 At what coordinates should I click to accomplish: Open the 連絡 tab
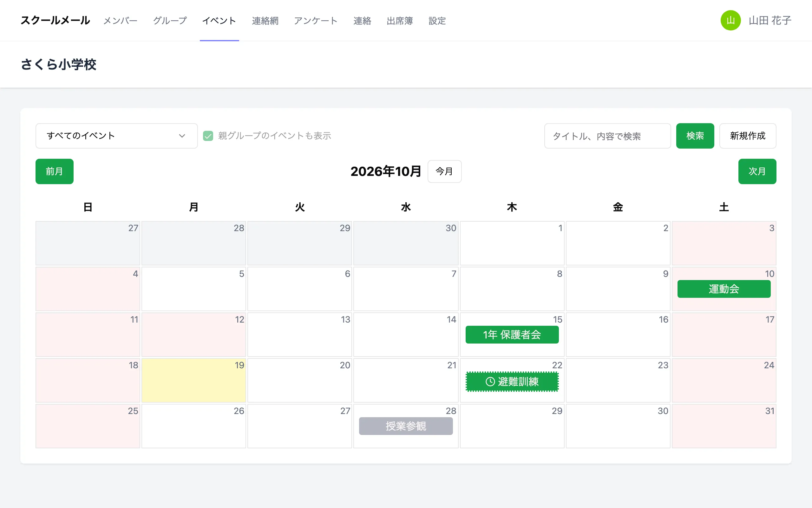click(362, 21)
